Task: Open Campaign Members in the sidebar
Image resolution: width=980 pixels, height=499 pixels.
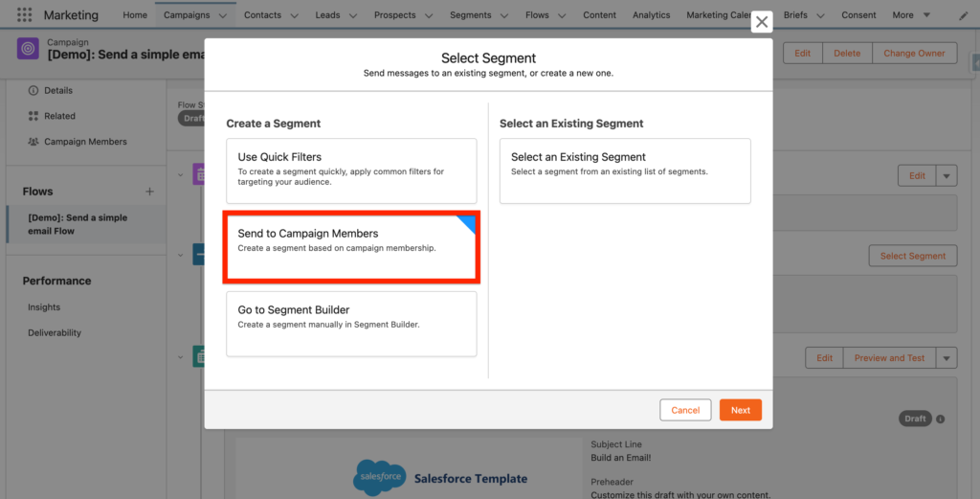Action: tap(85, 142)
